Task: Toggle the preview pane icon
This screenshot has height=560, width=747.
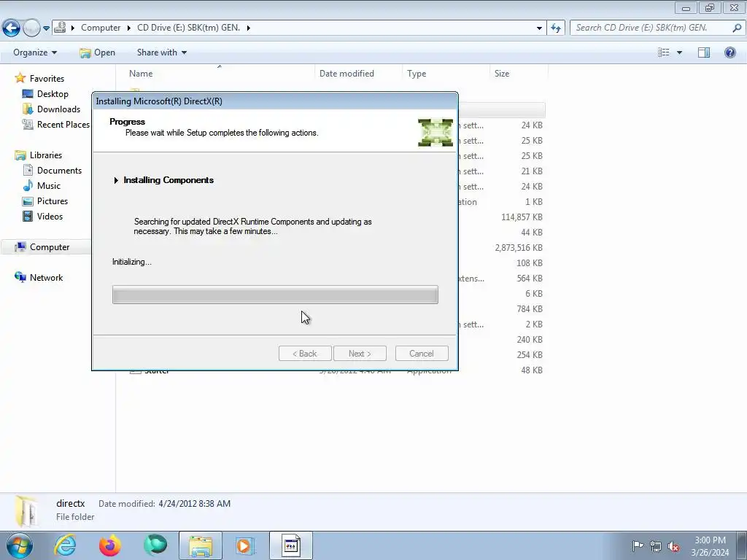Action: pos(704,52)
